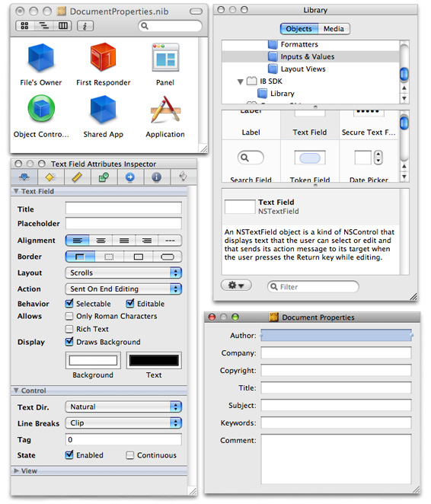
Task: Set alignment to justified
Action: click(124, 241)
